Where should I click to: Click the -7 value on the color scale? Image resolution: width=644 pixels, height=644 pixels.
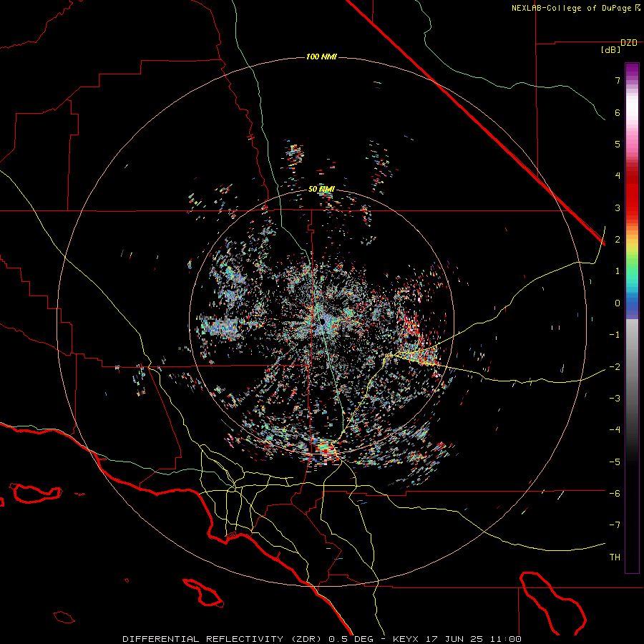click(x=615, y=525)
